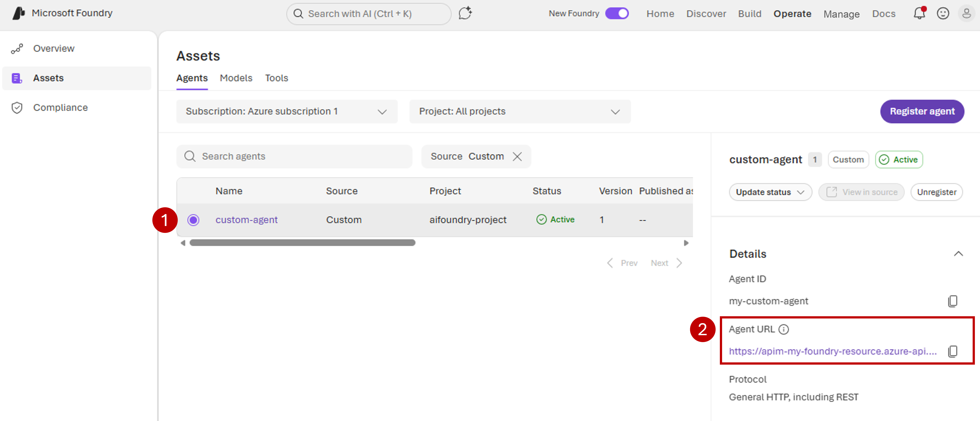Screen dimensions: 980x421
Task: Open the Docs menu
Action: pyautogui.click(x=883, y=14)
